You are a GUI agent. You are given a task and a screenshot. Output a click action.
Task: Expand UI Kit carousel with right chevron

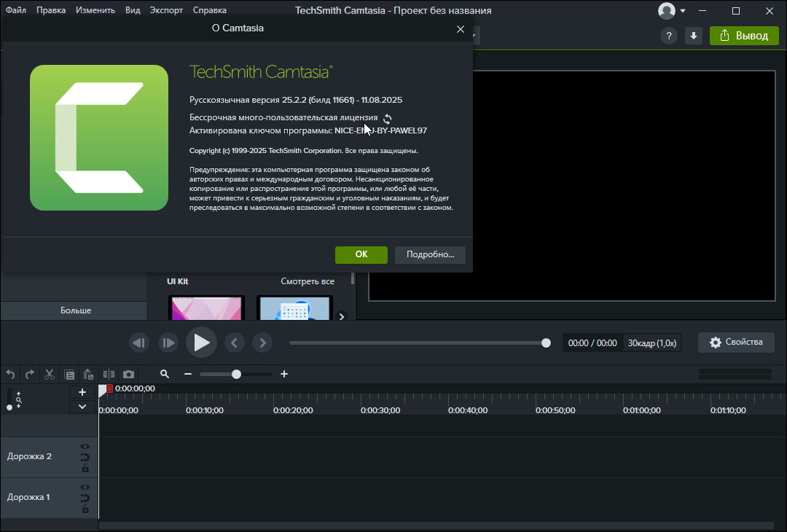[x=341, y=316]
